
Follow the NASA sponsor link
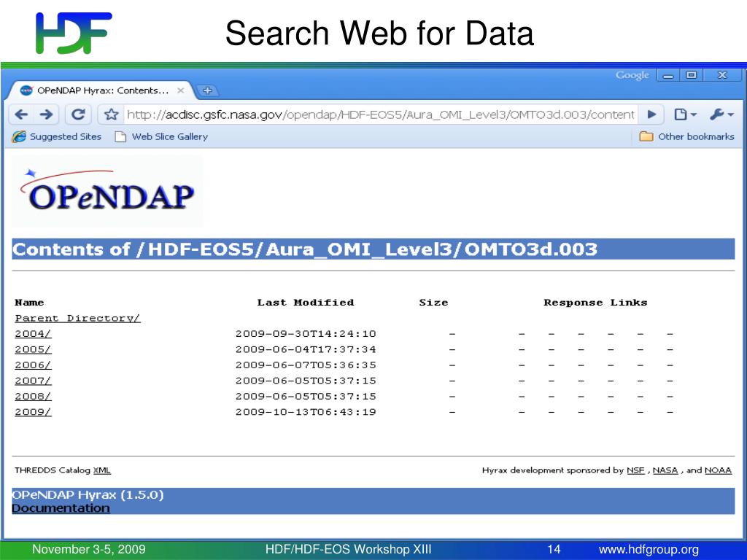point(665,470)
